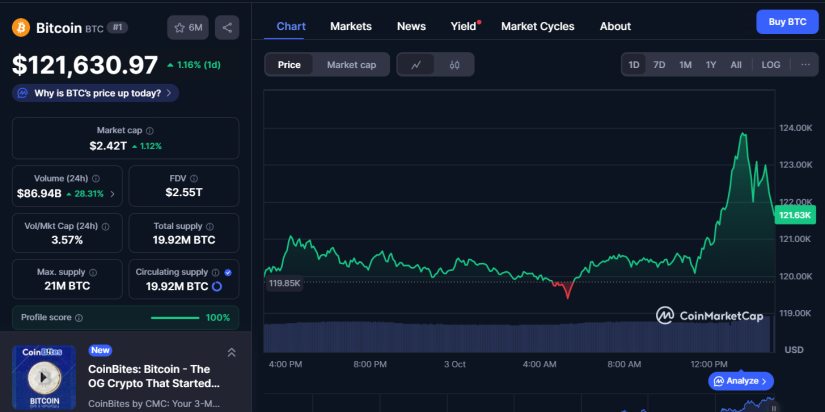Open the chart more options ellipsis
The width and height of the screenshot is (825, 412).
[x=805, y=65]
